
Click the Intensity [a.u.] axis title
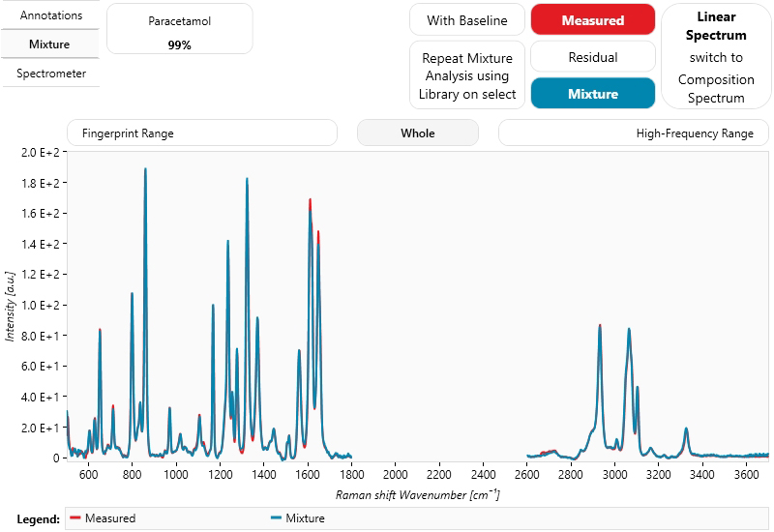coord(11,305)
